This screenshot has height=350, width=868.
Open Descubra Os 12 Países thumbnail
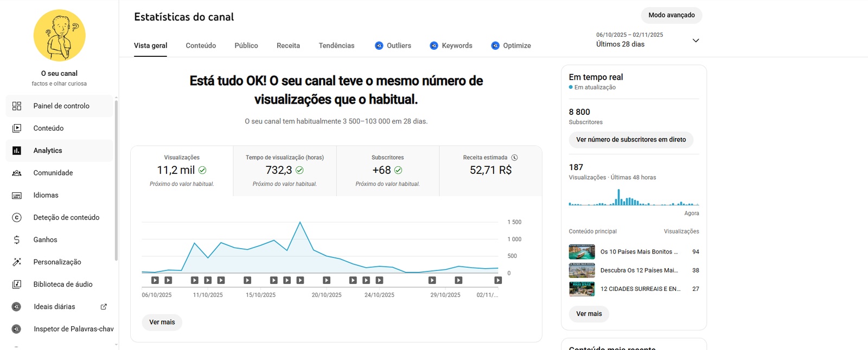tap(582, 270)
